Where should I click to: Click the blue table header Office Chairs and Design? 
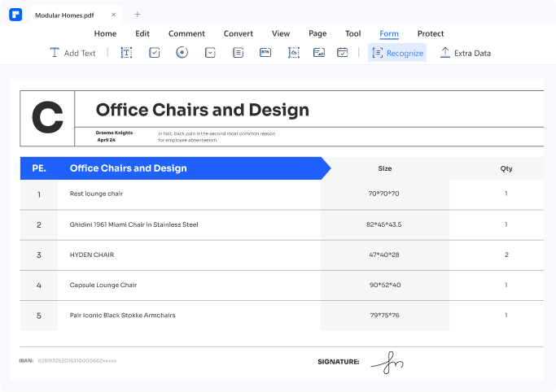click(129, 168)
